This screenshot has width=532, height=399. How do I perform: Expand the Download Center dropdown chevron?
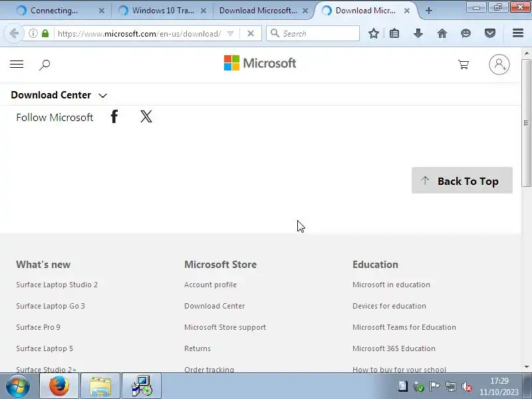point(103,95)
